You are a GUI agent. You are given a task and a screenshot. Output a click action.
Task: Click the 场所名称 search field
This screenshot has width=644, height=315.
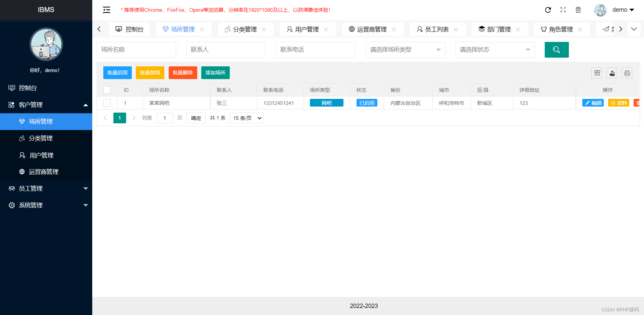tap(136, 50)
